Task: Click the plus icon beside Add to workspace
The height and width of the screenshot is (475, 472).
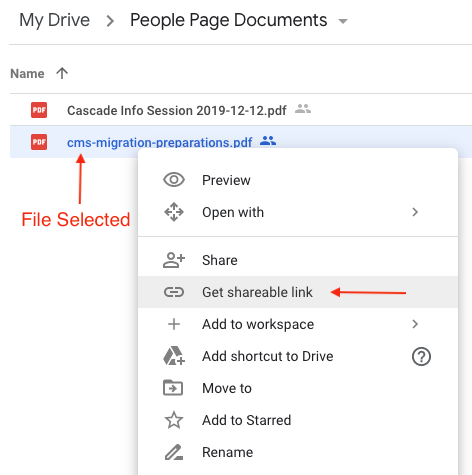Action: (x=174, y=324)
